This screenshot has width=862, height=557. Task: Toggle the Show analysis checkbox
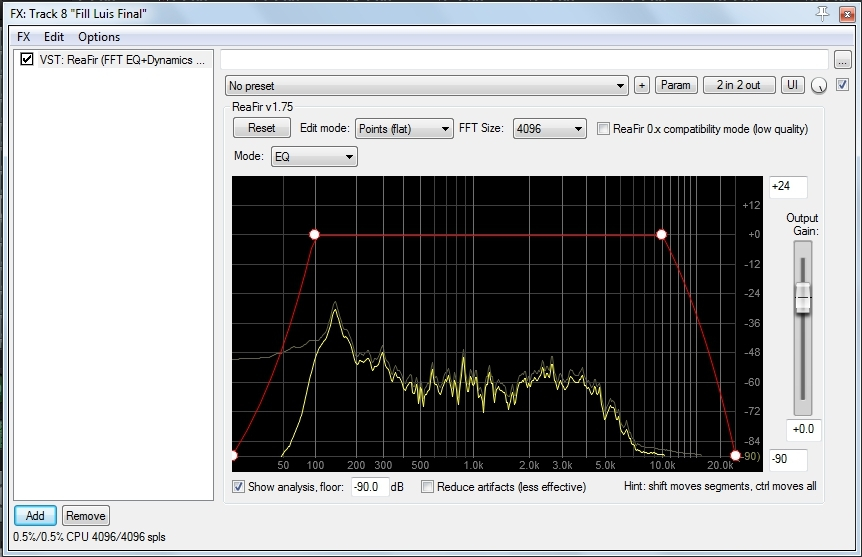238,487
